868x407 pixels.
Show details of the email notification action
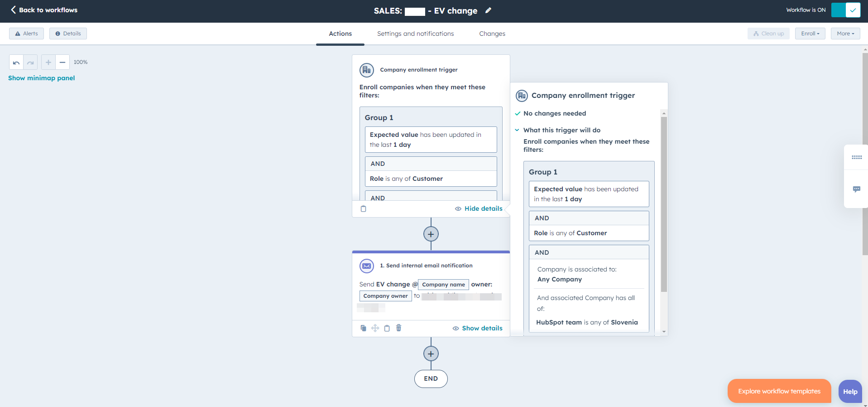click(x=477, y=328)
